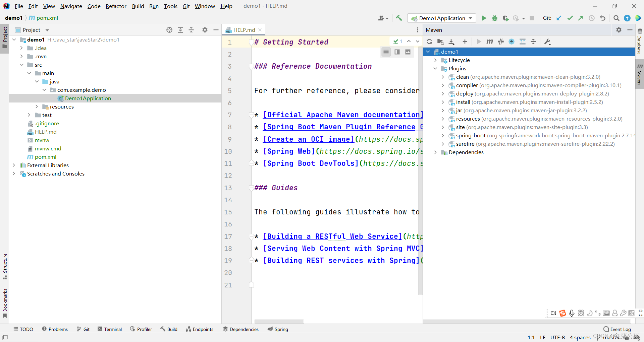Screen dimensions: 644x342
Task: Click the Git Commit green checkmark
Action: pyautogui.click(x=570, y=18)
